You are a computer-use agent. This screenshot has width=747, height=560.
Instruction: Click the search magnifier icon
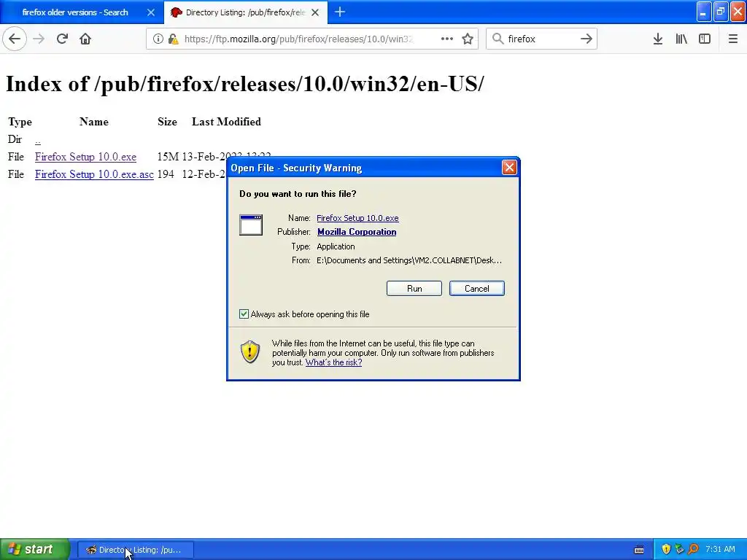point(498,39)
